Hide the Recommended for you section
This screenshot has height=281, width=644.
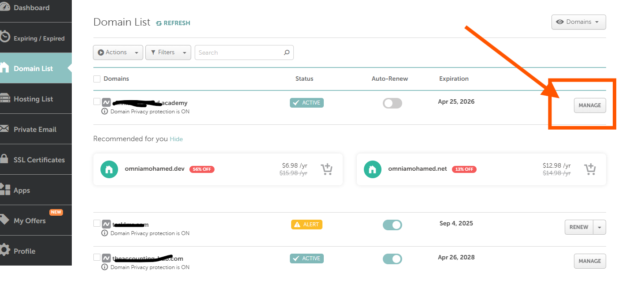point(176,139)
